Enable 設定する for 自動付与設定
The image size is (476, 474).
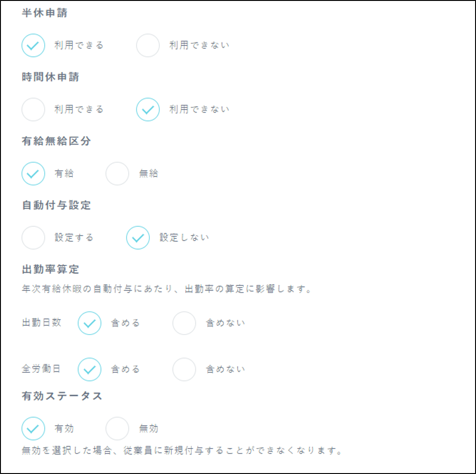33,237
